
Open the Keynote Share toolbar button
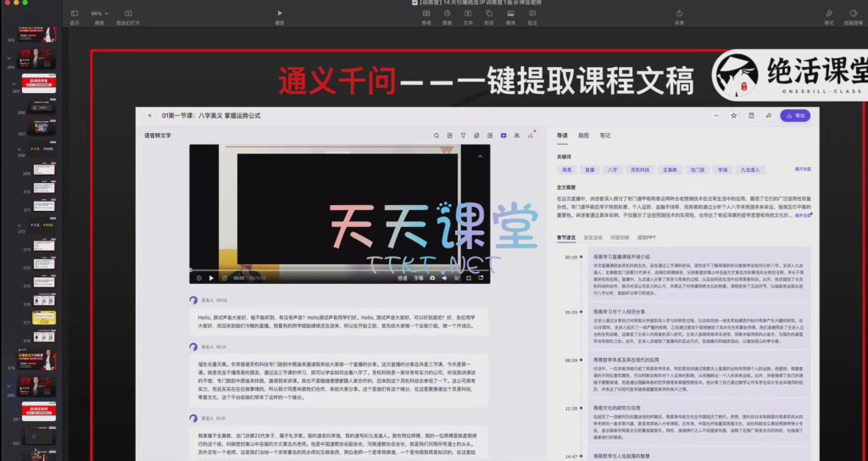point(679,14)
